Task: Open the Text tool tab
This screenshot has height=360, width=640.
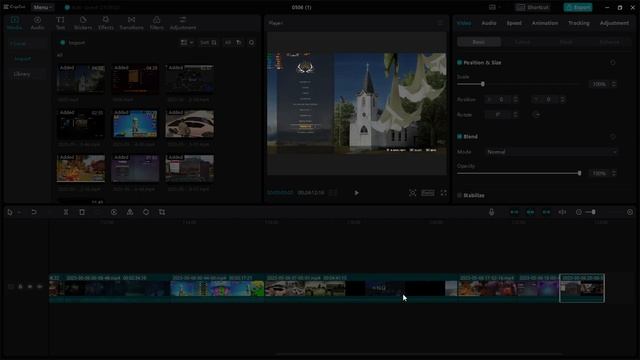Action: 60,23
